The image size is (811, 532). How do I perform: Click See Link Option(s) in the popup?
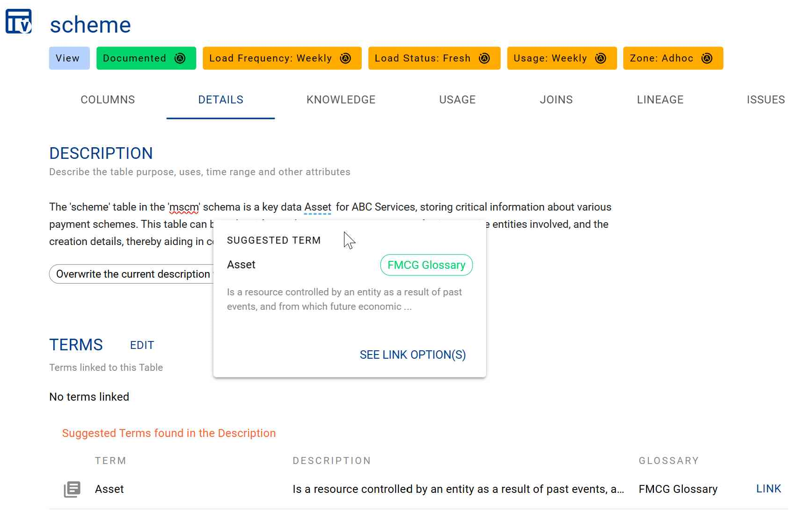[412, 355]
